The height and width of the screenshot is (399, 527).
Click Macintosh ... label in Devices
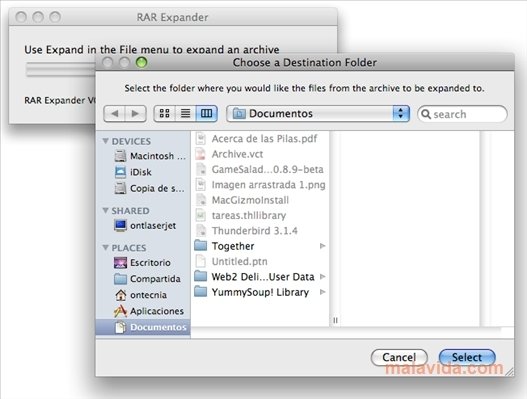[158, 156]
